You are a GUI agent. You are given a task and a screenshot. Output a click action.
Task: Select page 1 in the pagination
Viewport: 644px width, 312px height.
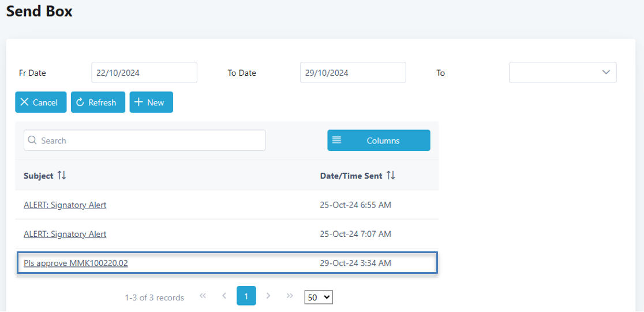[x=246, y=296]
